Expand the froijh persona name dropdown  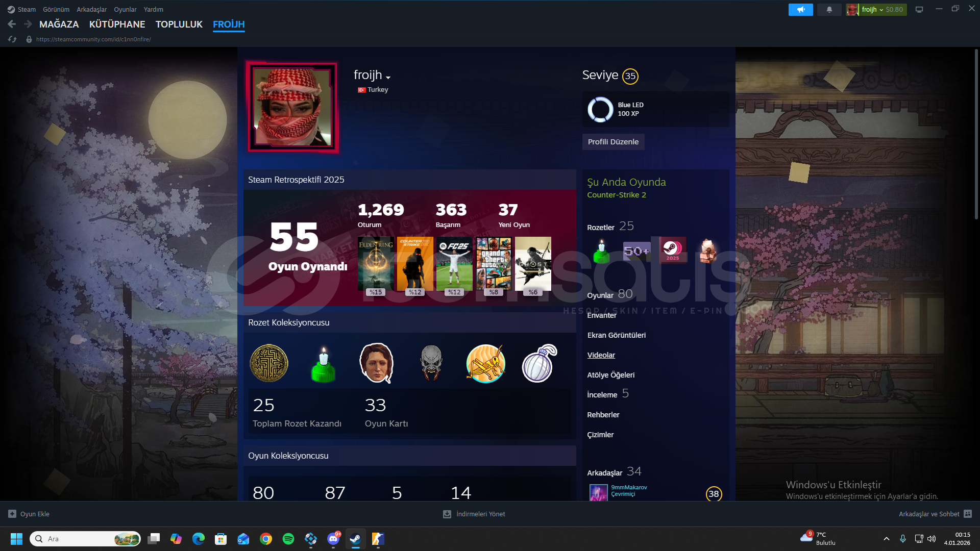pyautogui.click(x=388, y=78)
